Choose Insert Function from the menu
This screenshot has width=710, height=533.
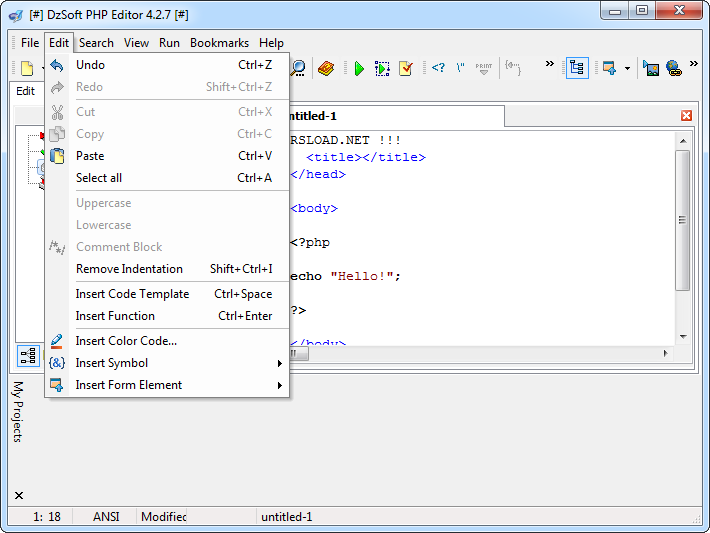click(x=167, y=316)
